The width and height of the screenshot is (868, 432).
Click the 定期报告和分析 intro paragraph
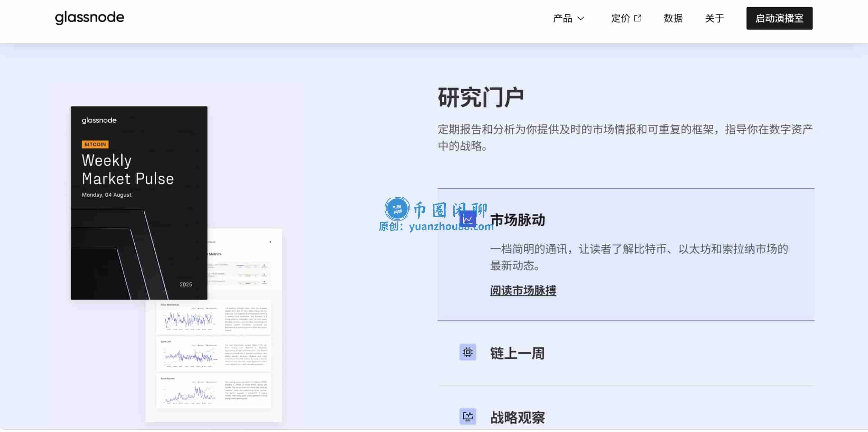[x=625, y=138]
